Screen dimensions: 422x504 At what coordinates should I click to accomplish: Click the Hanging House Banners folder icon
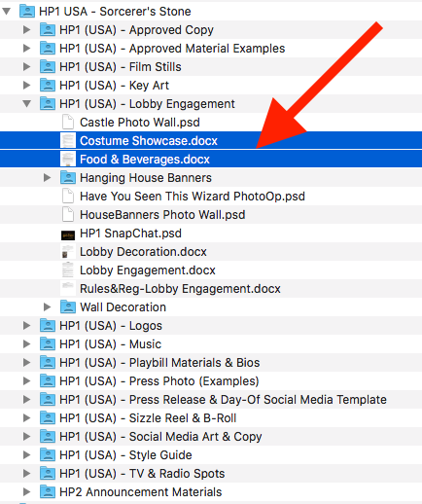tap(68, 178)
